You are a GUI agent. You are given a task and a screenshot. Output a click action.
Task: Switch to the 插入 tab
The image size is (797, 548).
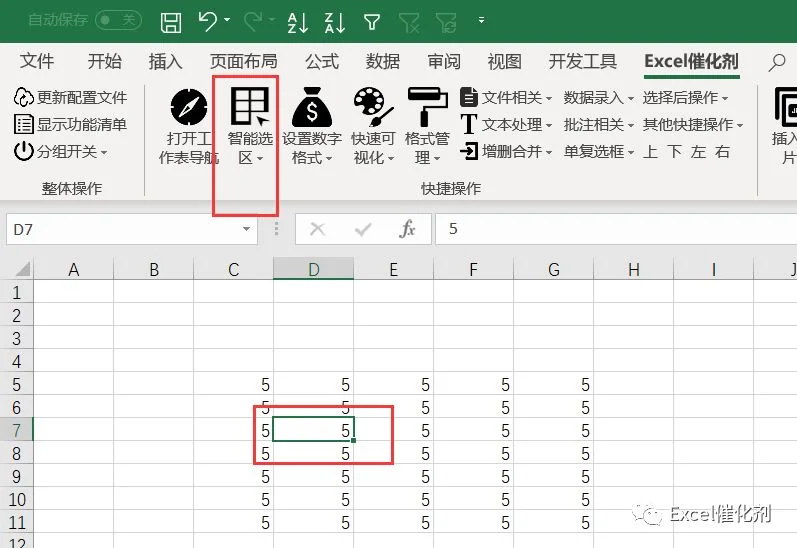tap(165, 61)
